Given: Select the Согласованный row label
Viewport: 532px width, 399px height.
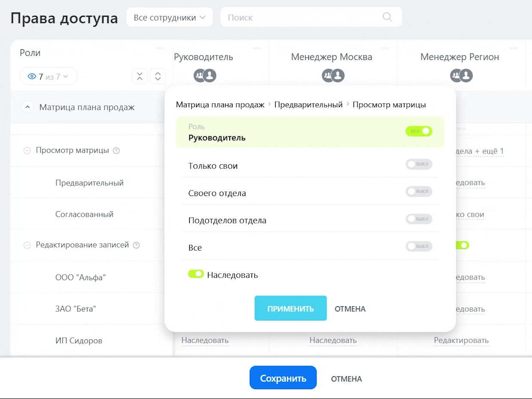Looking at the screenshot, I should tap(85, 214).
